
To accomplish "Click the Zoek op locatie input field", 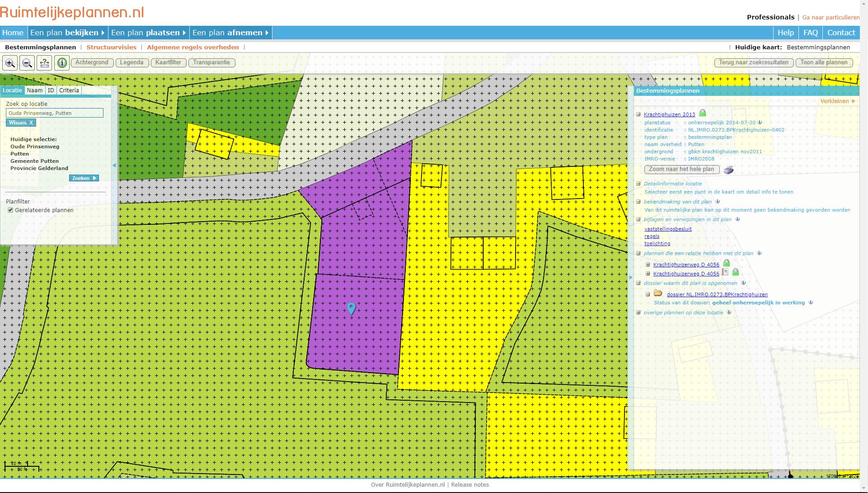I will [x=54, y=113].
